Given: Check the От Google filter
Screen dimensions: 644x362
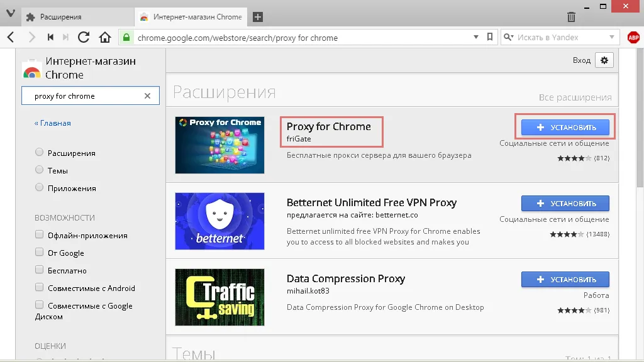Looking at the screenshot, I should pyautogui.click(x=39, y=253).
